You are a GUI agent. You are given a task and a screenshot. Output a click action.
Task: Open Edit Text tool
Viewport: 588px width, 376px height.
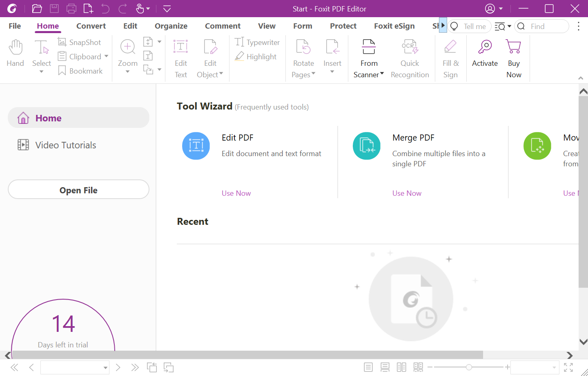coord(181,58)
